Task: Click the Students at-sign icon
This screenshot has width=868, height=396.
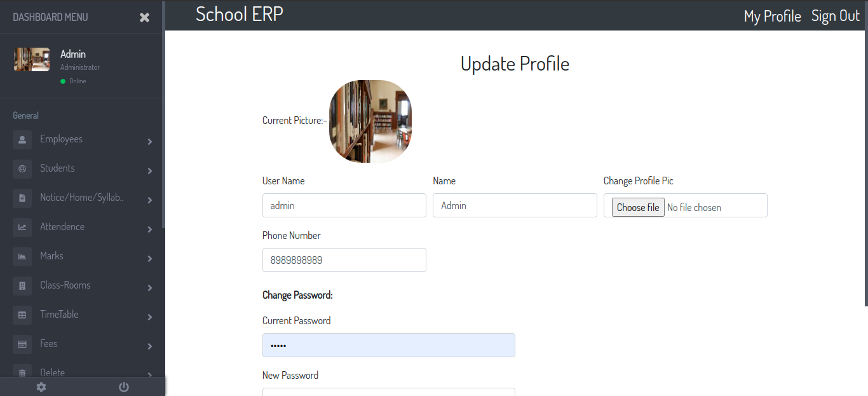Action: click(22, 168)
